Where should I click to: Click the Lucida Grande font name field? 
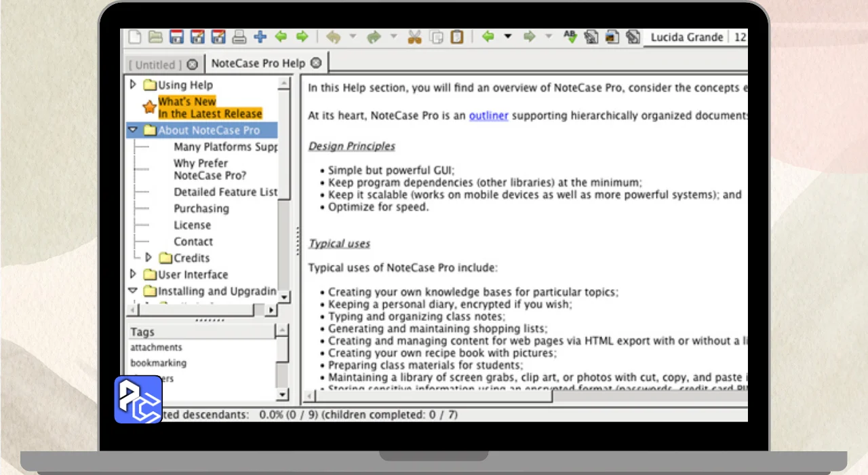tap(686, 37)
